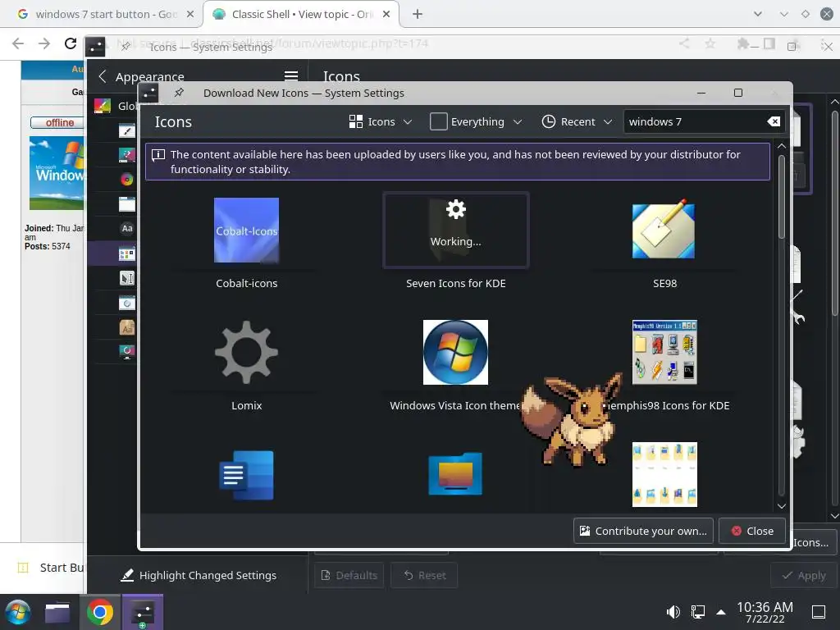Expand the hidden system tray icons arrow
This screenshot has height=630, width=840.
pyautogui.click(x=721, y=612)
